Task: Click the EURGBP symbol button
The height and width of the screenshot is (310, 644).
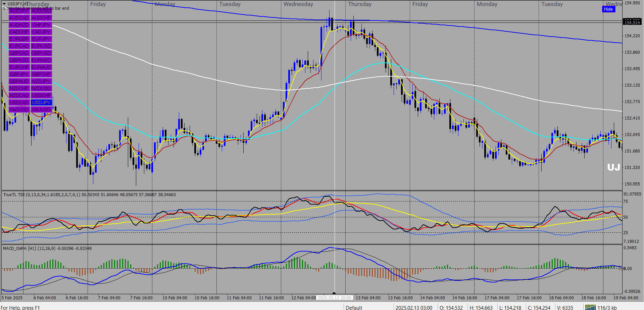Action: (19, 39)
